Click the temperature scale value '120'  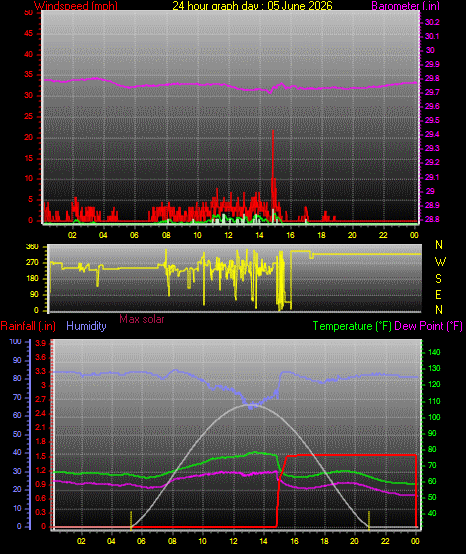pyautogui.click(x=434, y=384)
